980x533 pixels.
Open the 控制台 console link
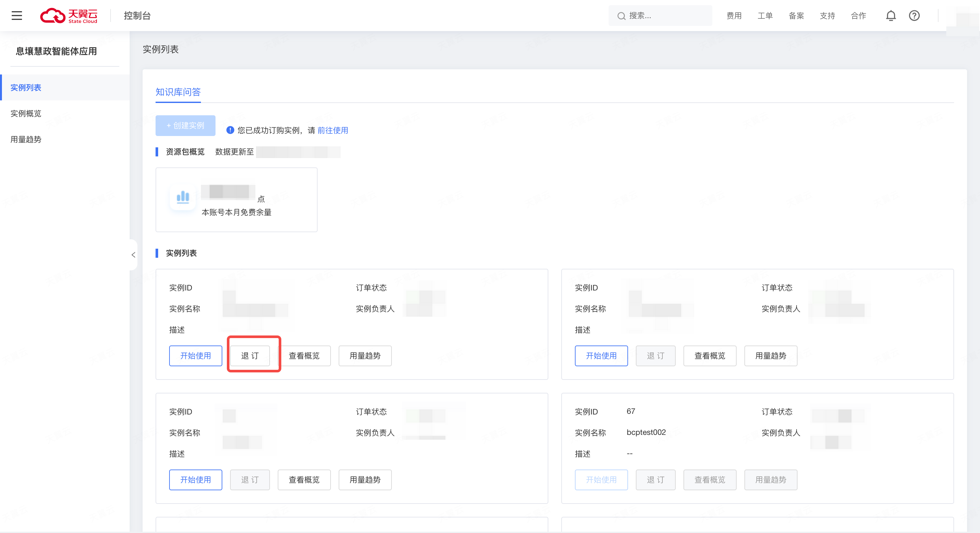(137, 16)
